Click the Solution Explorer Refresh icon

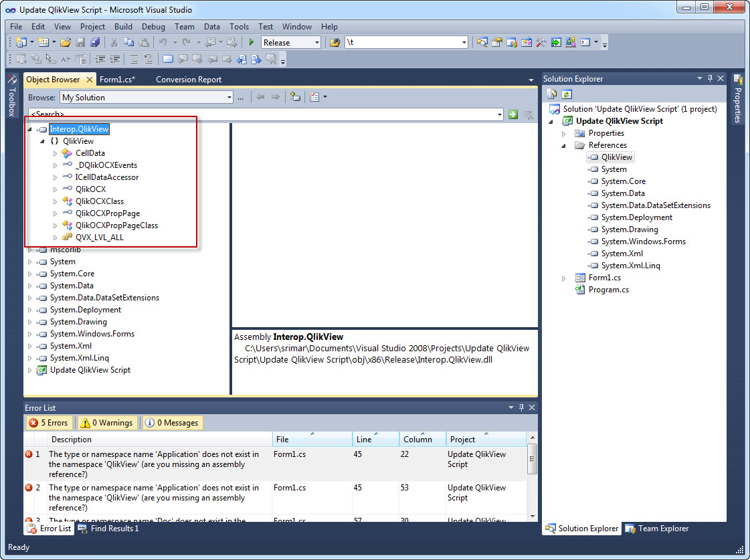(x=567, y=94)
